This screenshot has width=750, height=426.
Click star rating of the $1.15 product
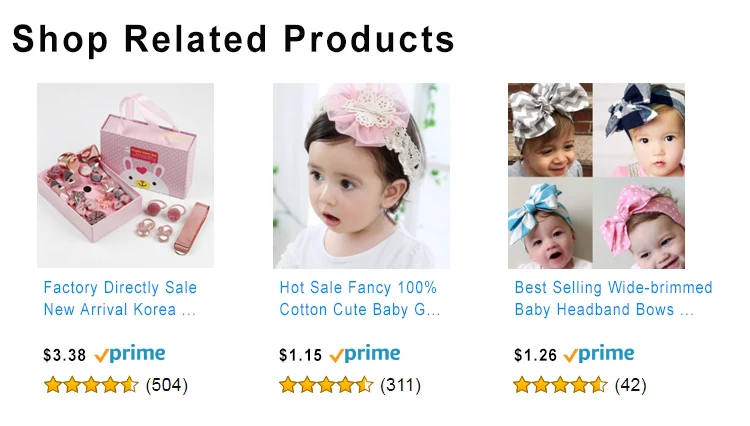326,385
